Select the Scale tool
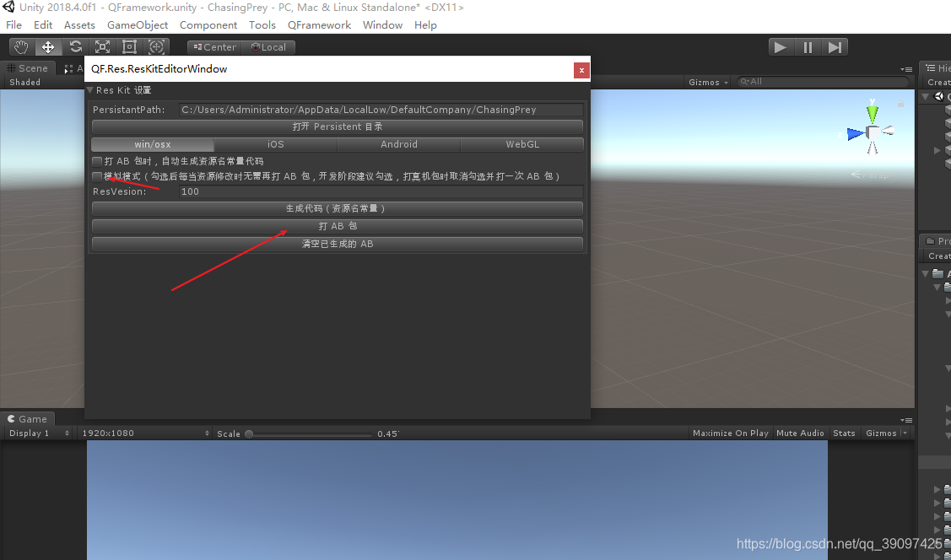Screen dimensions: 951x560 click(x=102, y=46)
